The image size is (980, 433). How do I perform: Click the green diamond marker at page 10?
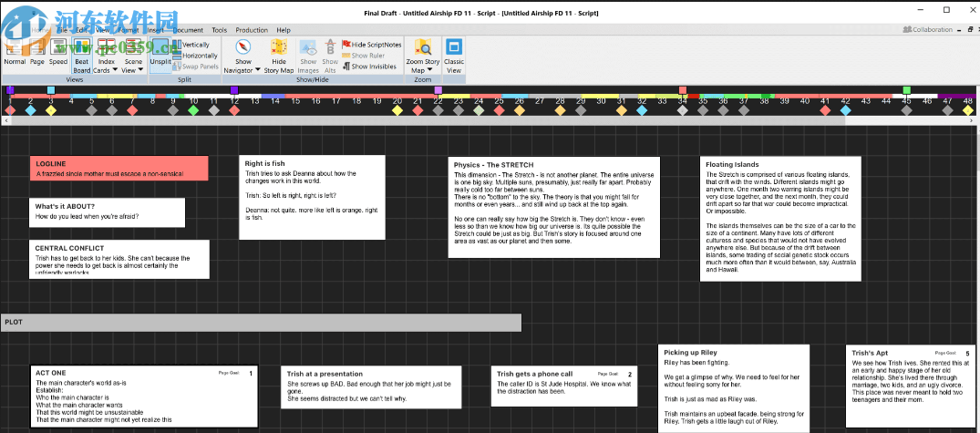tap(194, 110)
